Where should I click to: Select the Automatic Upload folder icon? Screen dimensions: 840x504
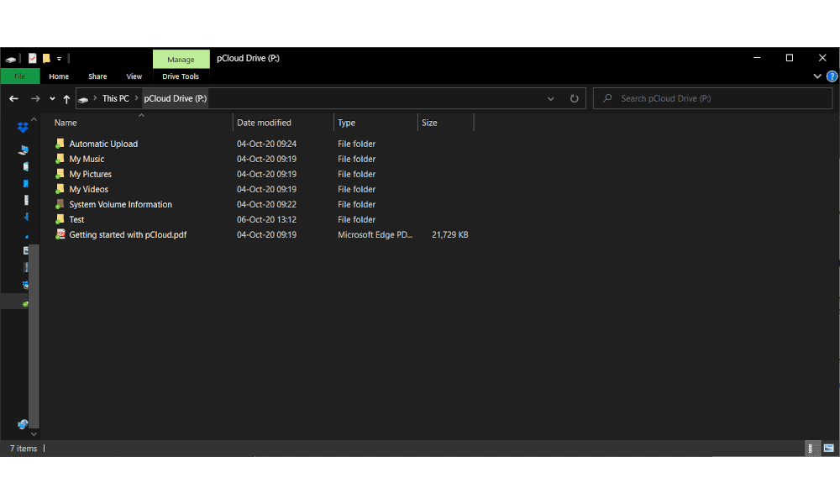tap(60, 144)
